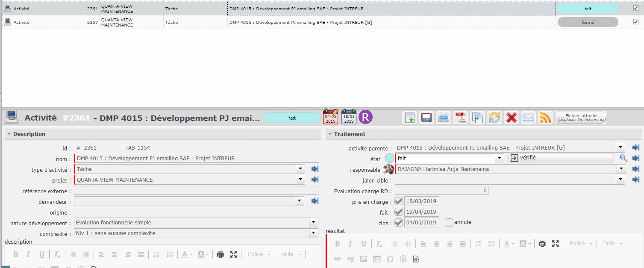Viewport: 644px width, 268px height.
Task: Open source view in the résultat editor
Action: [x=416, y=259]
